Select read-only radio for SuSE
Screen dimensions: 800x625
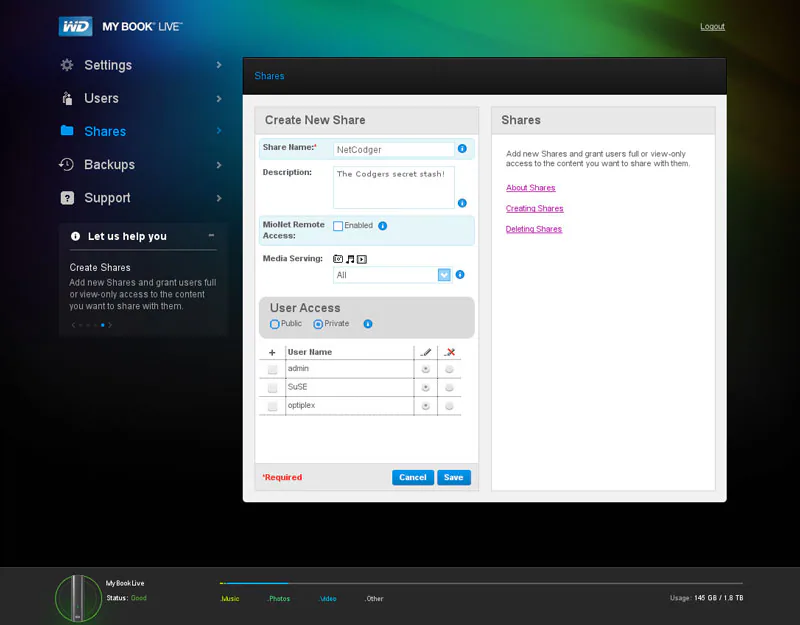click(449, 388)
